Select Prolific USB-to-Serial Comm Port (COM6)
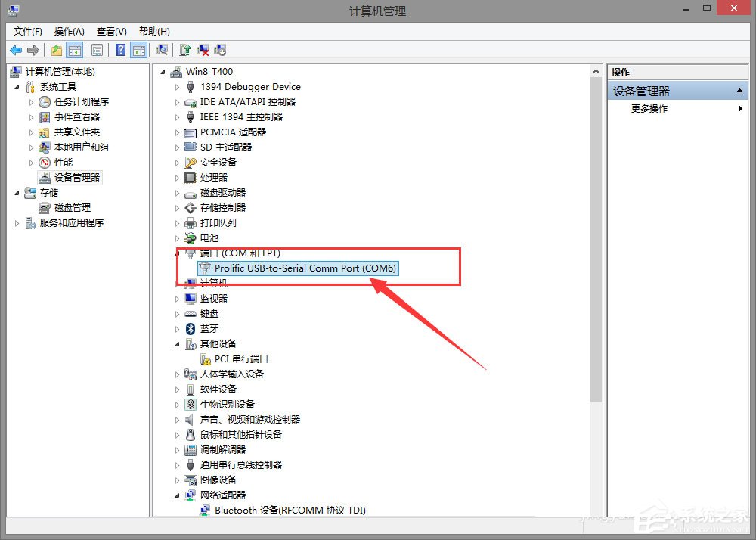Image resolution: width=756 pixels, height=540 pixels. click(302, 268)
